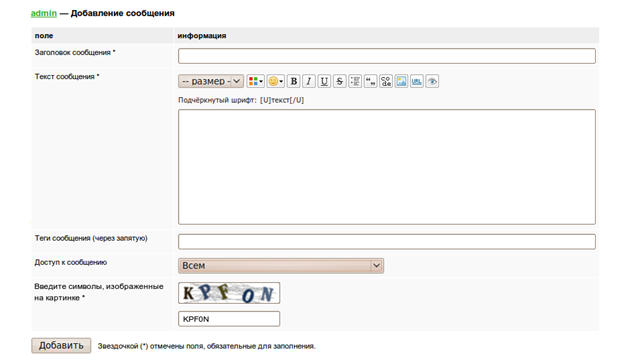Focus the captcha code field containing KPF0N
The image size is (640, 360).
(x=229, y=319)
